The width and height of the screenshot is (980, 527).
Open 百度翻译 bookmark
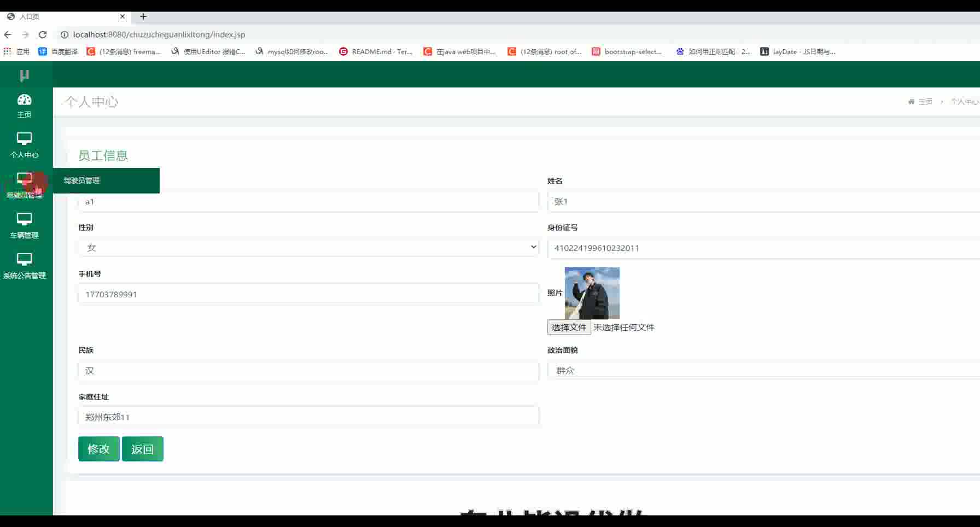pyautogui.click(x=58, y=51)
